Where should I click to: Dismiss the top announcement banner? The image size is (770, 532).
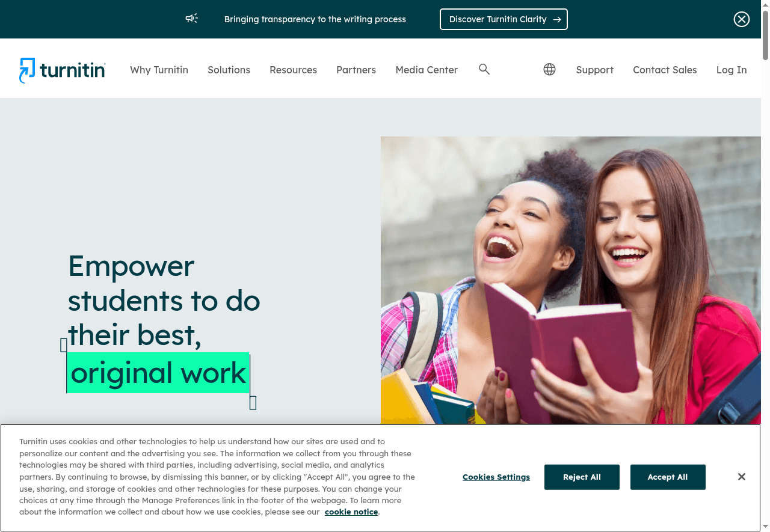[x=742, y=19]
